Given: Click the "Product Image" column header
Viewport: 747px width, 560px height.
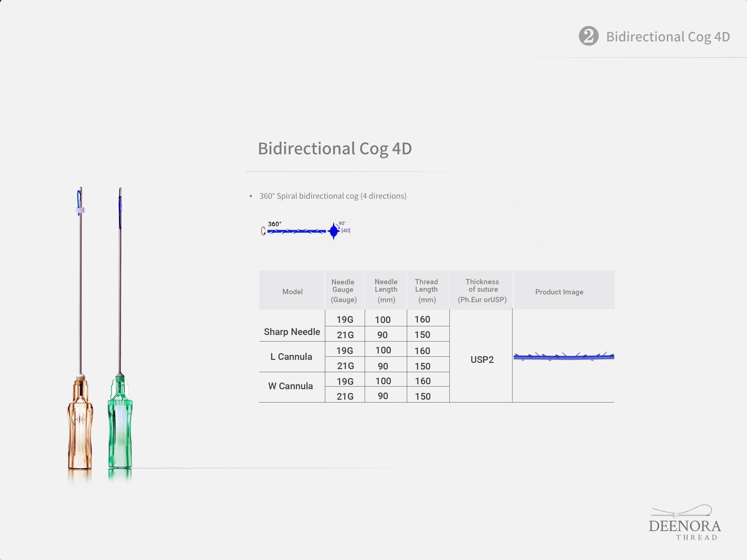Looking at the screenshot, I should point(559,292).
